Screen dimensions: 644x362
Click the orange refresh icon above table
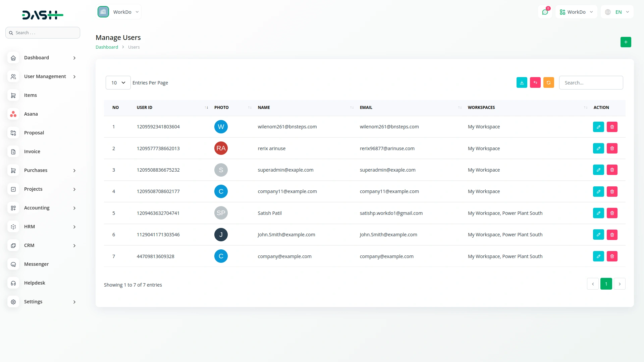click(x=548, y=82)
